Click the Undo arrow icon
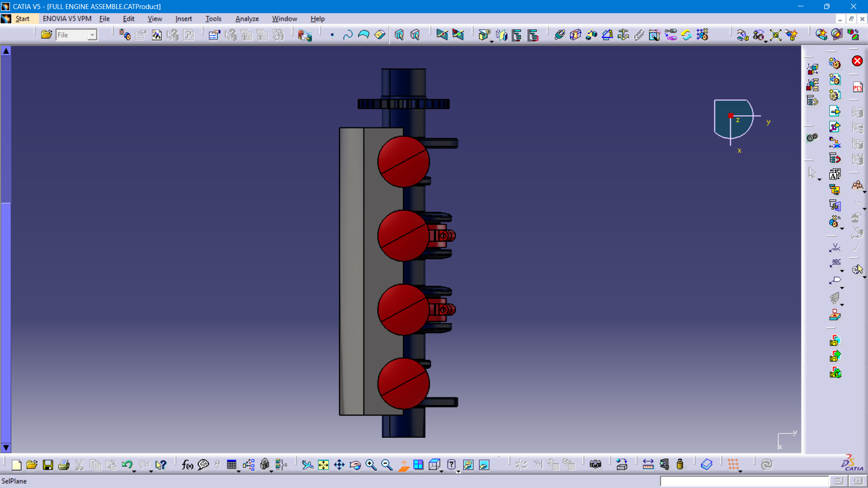 click(127, 465)
